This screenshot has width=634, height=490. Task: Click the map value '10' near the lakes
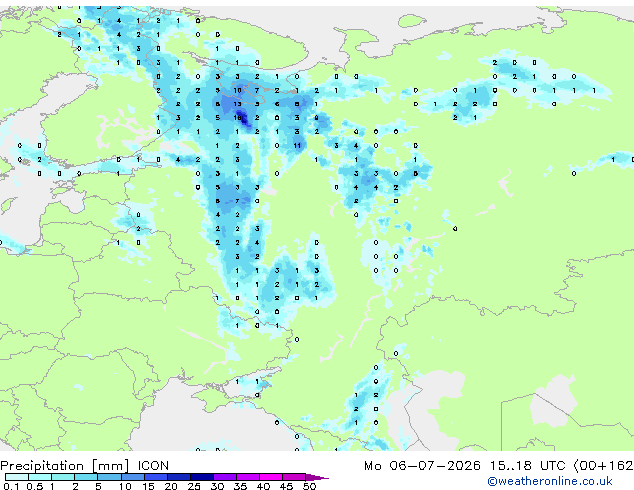click(x=237, y=90)
